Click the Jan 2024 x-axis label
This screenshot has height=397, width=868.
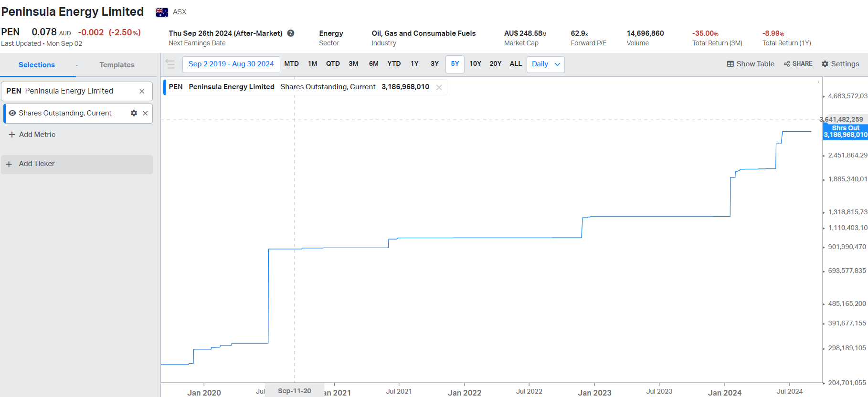(724, 393)
